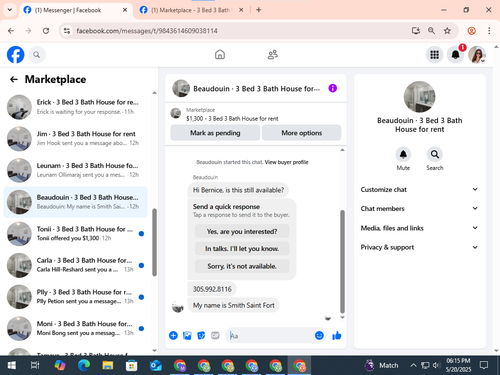Click the listing thumbnail in right panel
This screenshot has width=500, height=375.
click(419, 97)
